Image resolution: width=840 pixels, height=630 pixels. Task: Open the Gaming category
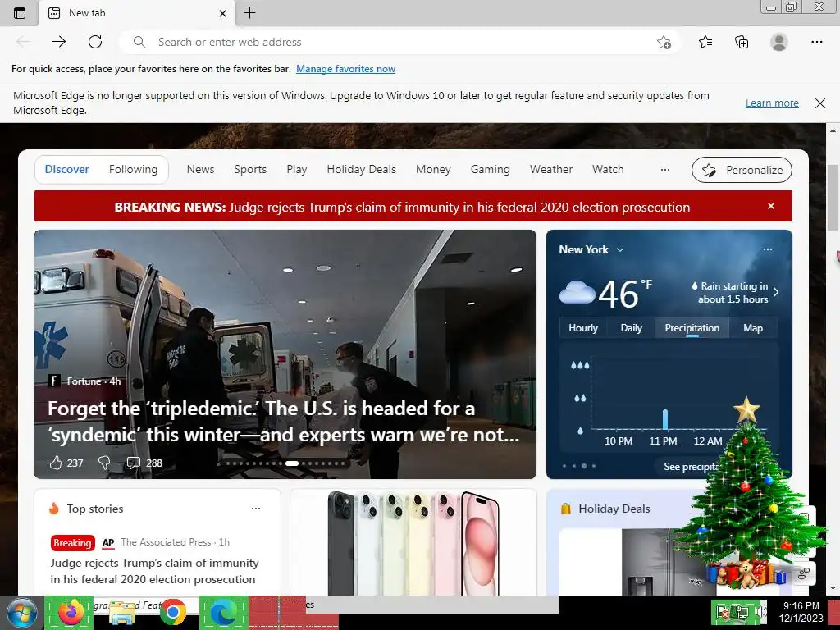click(x=491, y=169)
